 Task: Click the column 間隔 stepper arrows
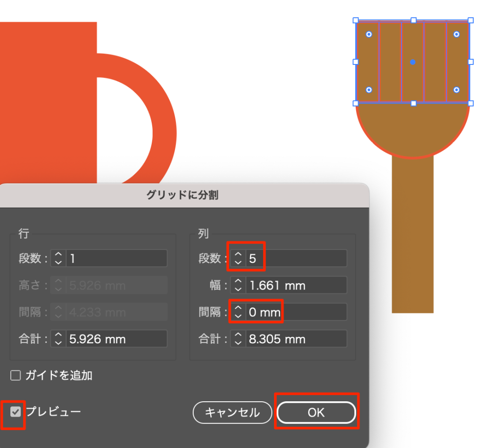[x=238, y=312]
